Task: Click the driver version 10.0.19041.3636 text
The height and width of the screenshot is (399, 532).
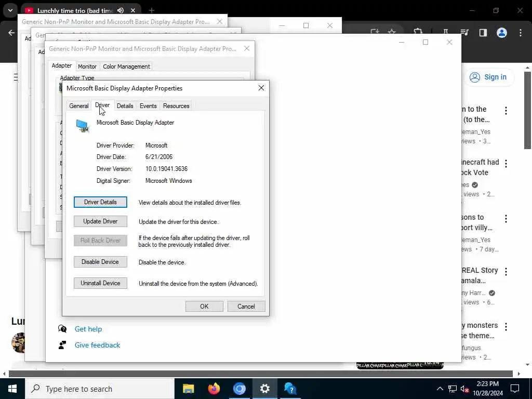Action: coord(166,169)
